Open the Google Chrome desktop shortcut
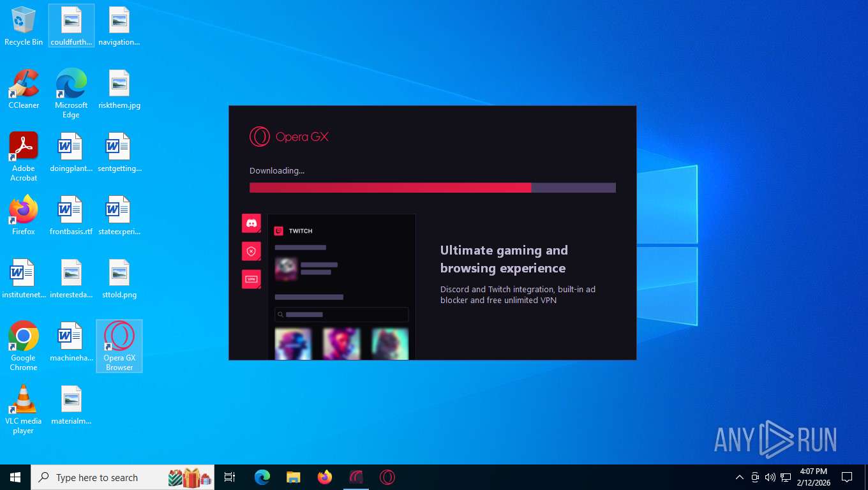Viewport: 868px width, 490px height. [24, 346]
